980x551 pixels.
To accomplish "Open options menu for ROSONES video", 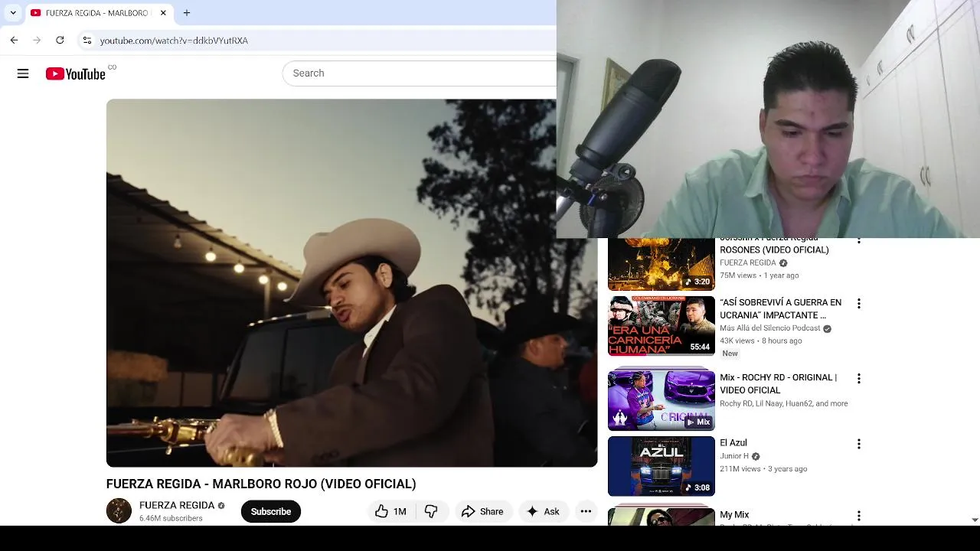I will [x=858, y=240].
